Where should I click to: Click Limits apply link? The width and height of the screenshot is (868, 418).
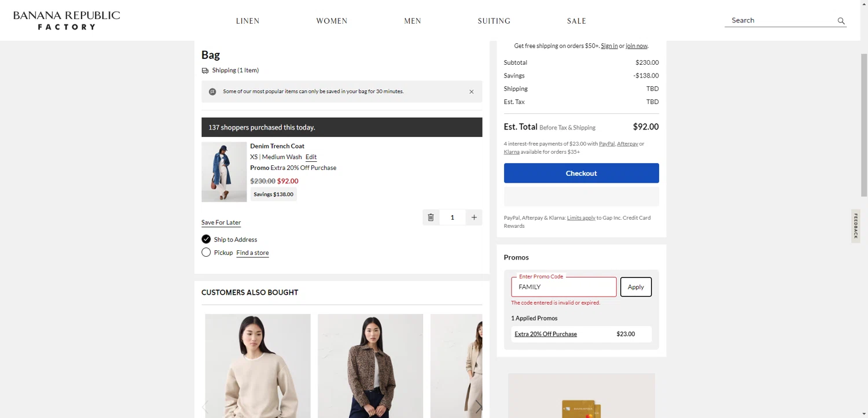(581, 218)
